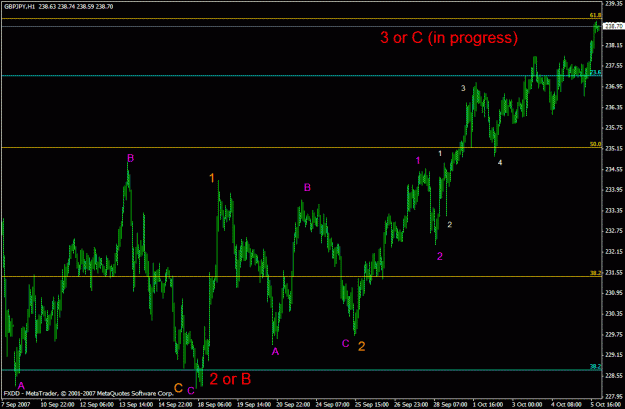
Task: Select the red '2 or B' wave label
Action: (230, 379)
